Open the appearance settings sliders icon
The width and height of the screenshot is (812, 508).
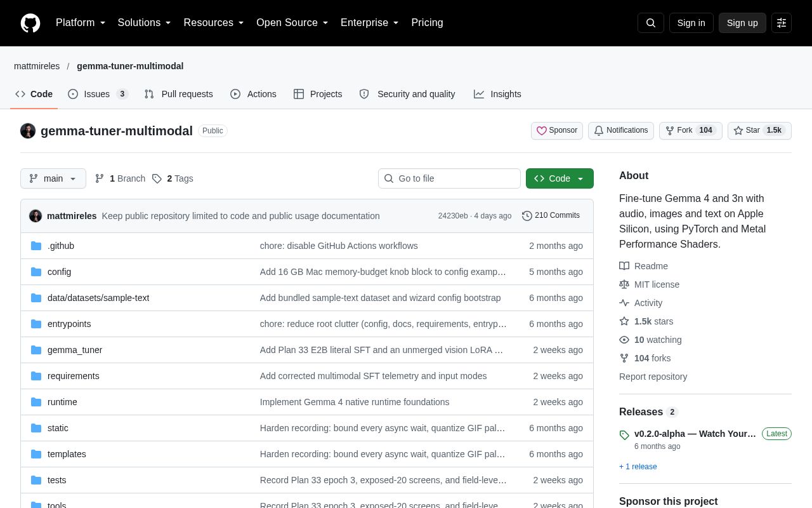[x=782, y=23]
